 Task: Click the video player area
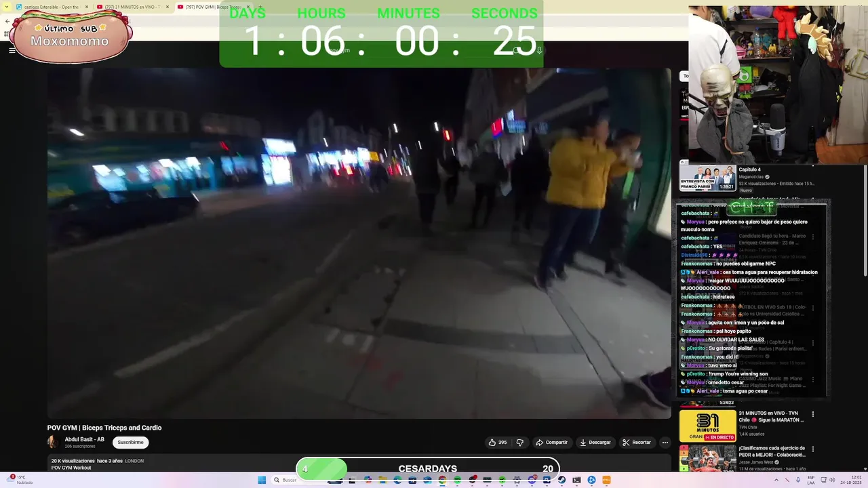click(359, 243)
